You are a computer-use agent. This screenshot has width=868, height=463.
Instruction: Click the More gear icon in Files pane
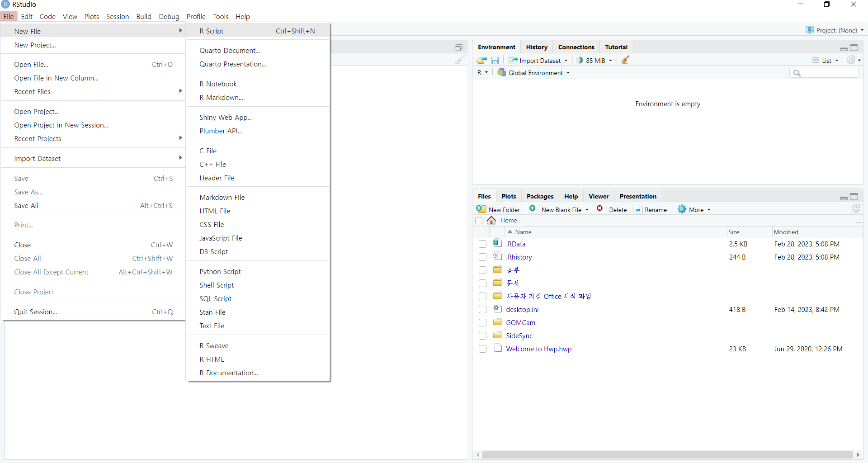pos(682,209)
